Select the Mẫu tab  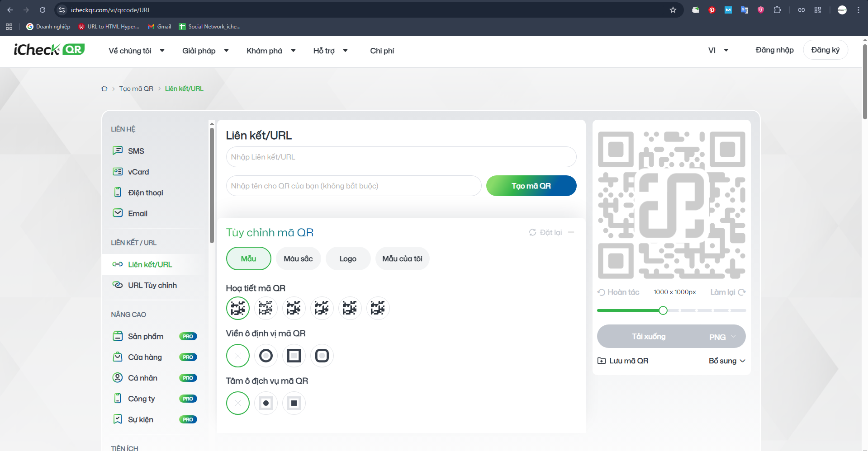[249, 258]
